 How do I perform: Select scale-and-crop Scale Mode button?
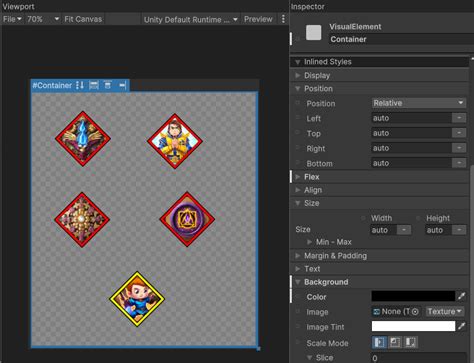(x=395, y=342)
